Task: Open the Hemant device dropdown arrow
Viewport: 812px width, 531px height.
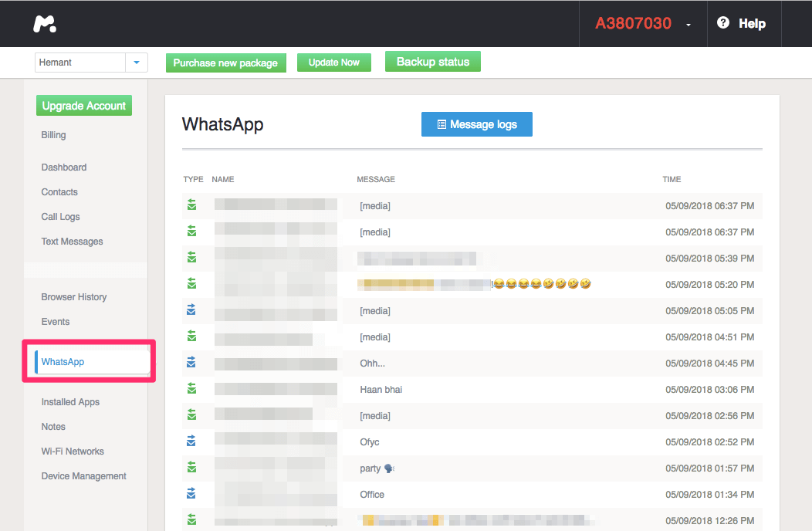Action: 137,63
